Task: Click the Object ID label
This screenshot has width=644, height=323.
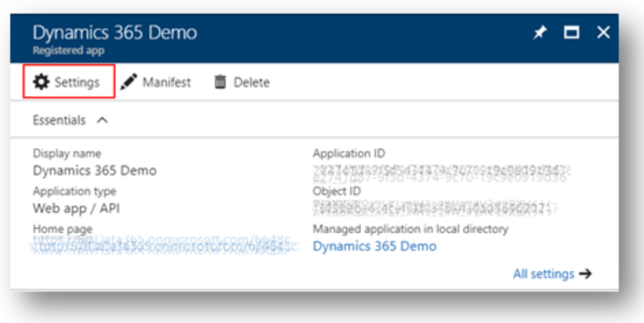Action: click(337, 191)
